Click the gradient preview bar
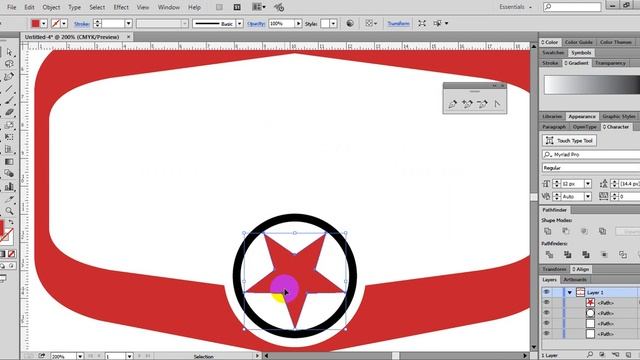The image size is (640, 360). click(592, 85)
